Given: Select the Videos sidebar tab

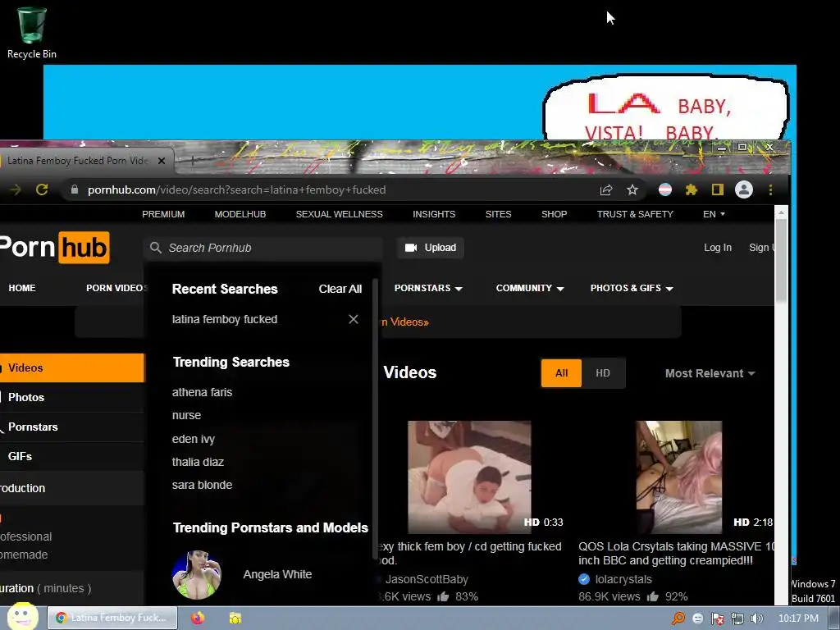Looking at the screenshot, I should click(x=72, y=367).
